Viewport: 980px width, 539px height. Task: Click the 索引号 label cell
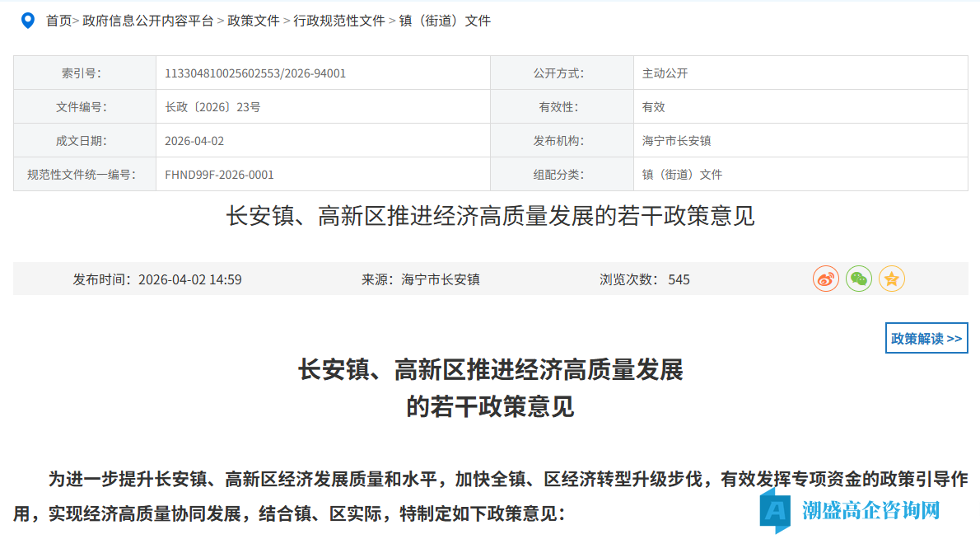point(84,73)
